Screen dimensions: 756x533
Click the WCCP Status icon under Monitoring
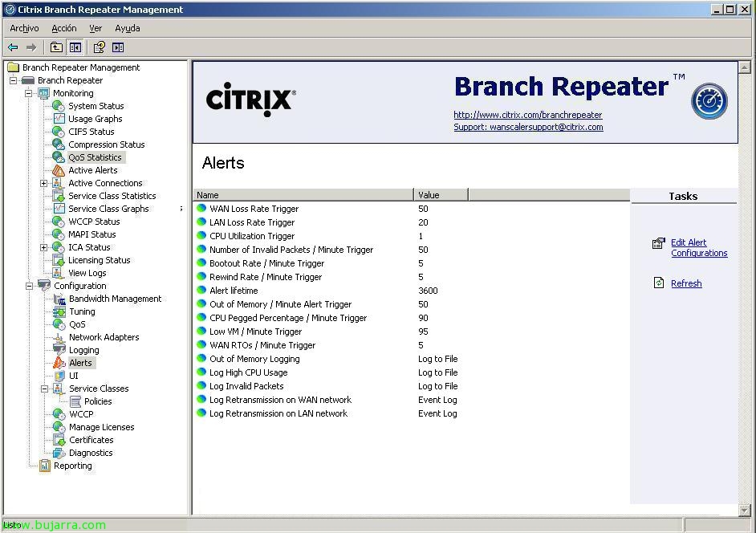(x=59, y=222)
